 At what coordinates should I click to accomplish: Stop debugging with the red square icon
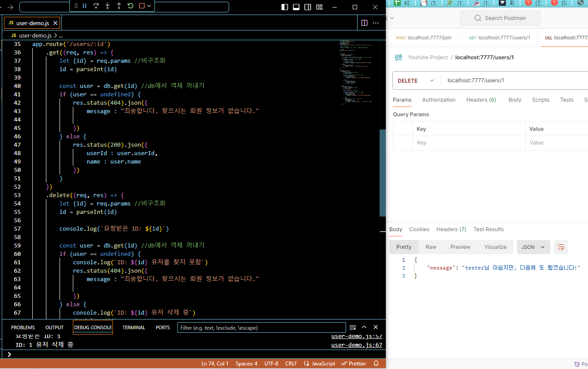[x=142, y=6]
